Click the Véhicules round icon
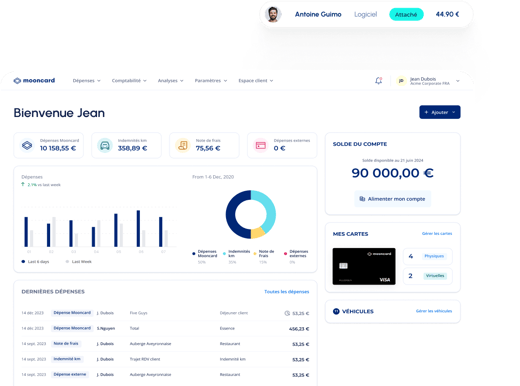Viewport: 520px width, 386px height. coord(336,311)
